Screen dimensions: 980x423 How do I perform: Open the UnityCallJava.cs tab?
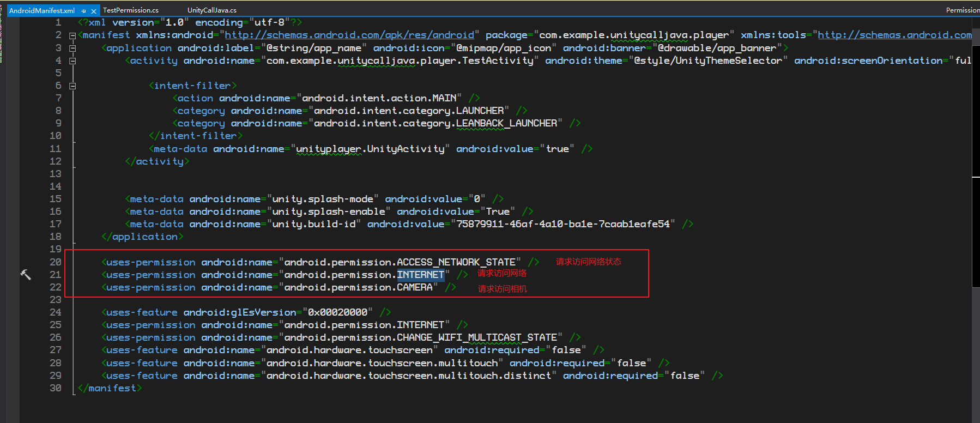pos(212,10)
